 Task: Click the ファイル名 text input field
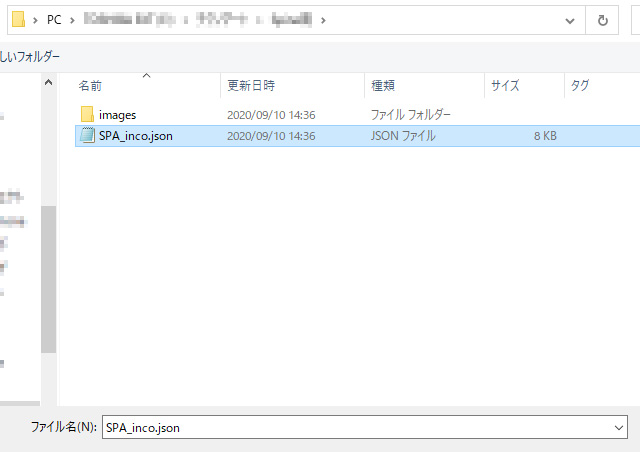[x=355, y=427]
